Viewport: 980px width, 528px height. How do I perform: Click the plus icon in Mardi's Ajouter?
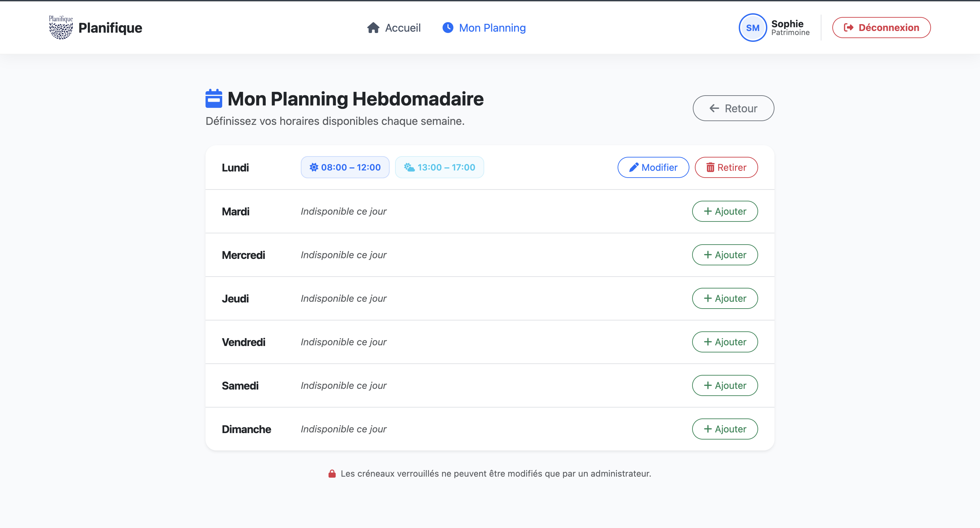[x=708, y=211]
